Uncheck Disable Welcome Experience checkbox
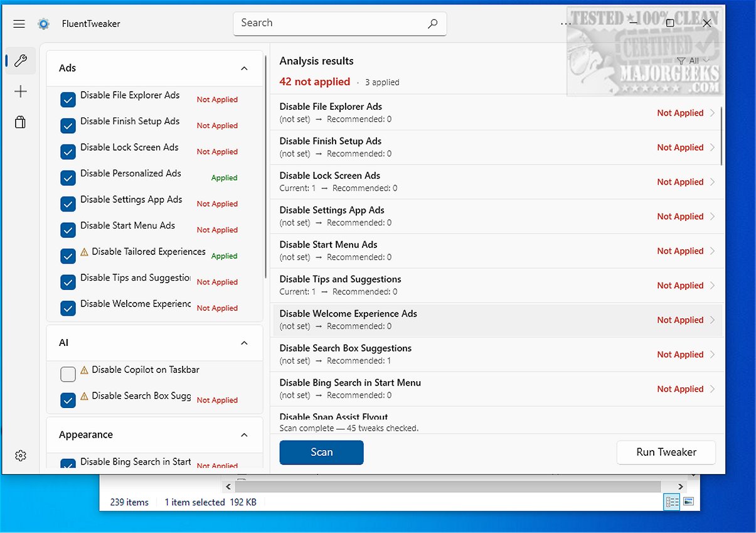This screenshot has width=756, height=533. tap(68, 308)
